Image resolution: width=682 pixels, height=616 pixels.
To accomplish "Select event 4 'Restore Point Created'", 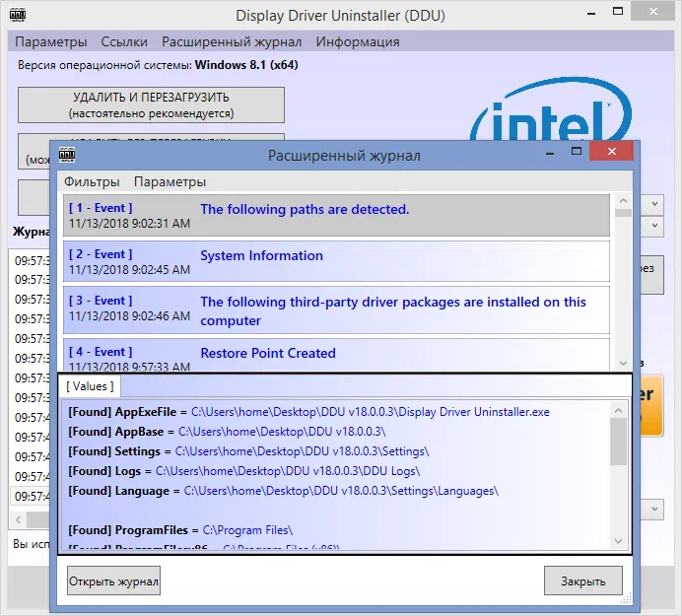I will 336,356.
